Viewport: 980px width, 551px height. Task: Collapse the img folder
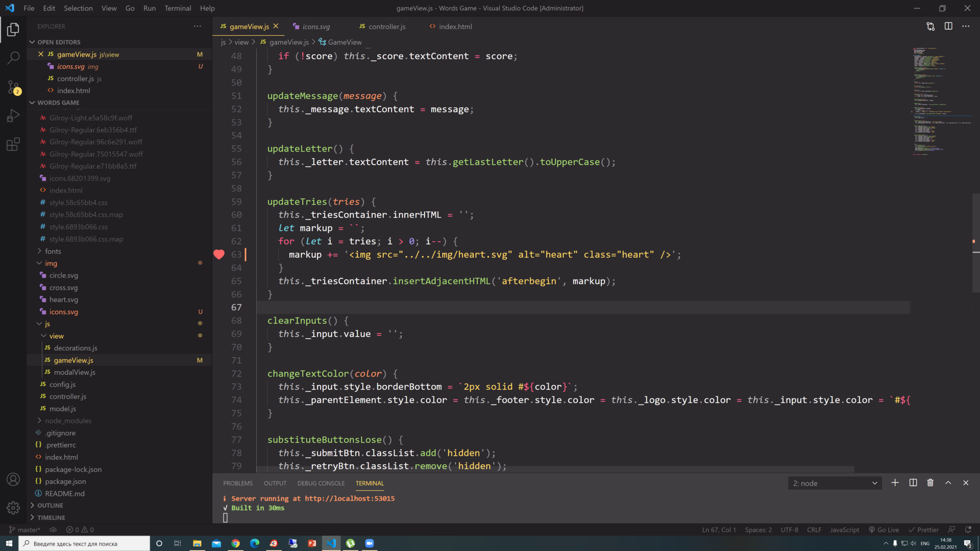[x=51, y=263]
